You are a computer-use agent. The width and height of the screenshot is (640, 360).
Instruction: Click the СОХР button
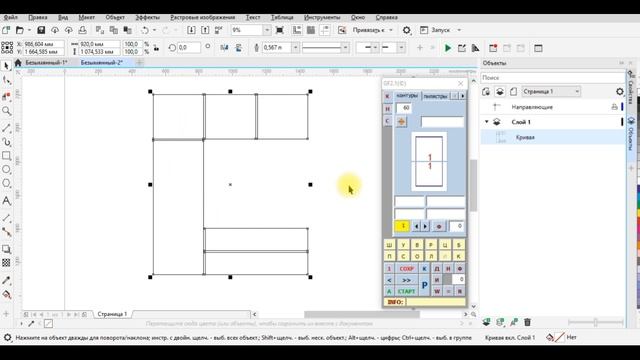pos(406,269)
